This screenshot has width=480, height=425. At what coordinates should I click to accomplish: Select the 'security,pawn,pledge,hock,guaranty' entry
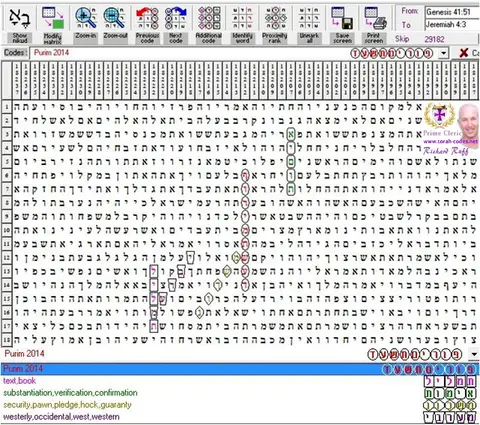(67, 405)
